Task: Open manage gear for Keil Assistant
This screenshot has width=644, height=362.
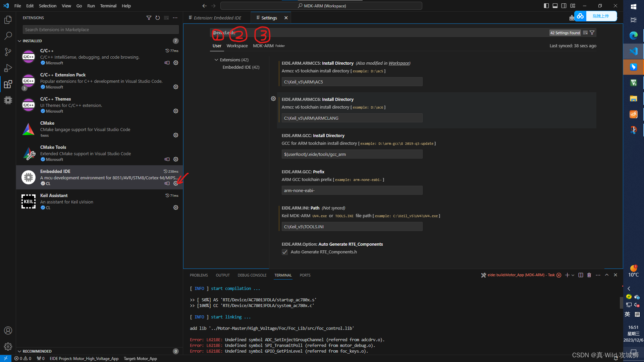Action: pyautogui.click(x=176, y=207)
